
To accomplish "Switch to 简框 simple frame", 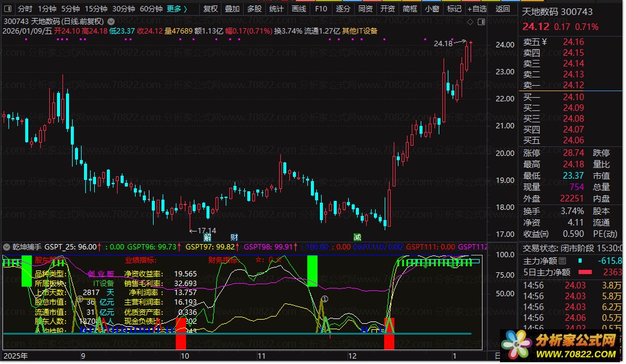I will [x=409, y=8].
